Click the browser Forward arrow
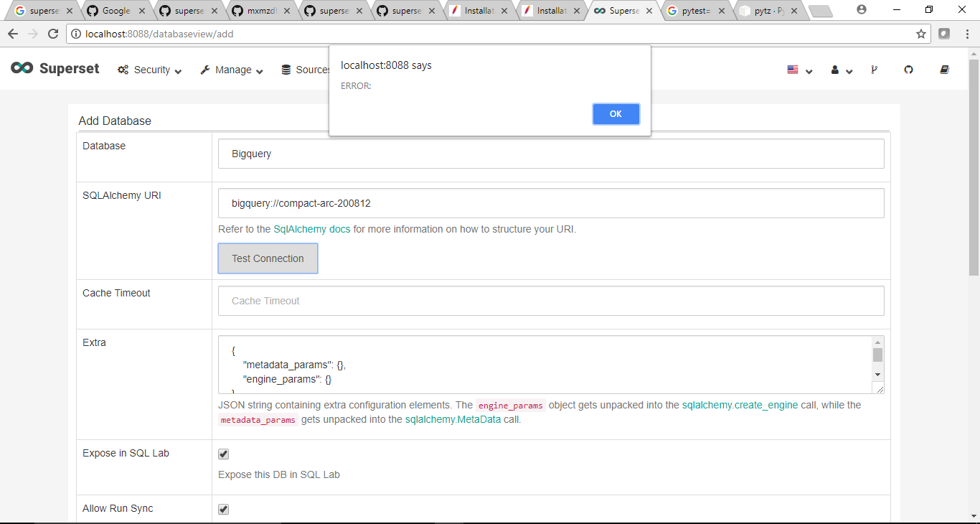Image resolution: width=980 pixels, height=524 pixels. (33, 34)
